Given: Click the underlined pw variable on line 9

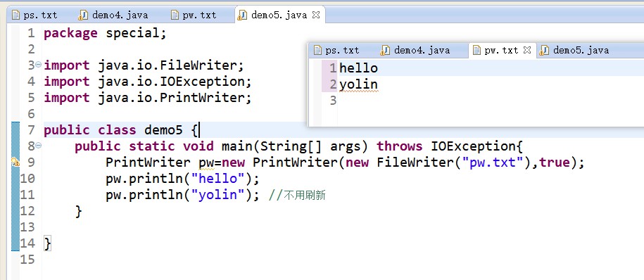Looking at the screenshot, I should [207, 163].
